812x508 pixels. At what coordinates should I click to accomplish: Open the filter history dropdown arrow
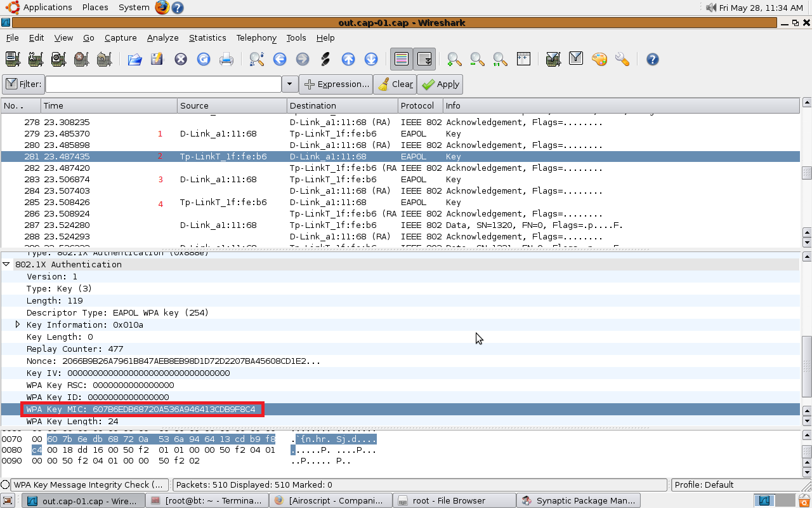click(290, 84)
